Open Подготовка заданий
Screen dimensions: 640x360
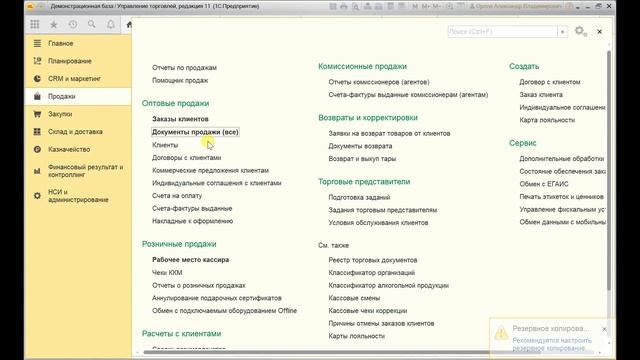359,197
